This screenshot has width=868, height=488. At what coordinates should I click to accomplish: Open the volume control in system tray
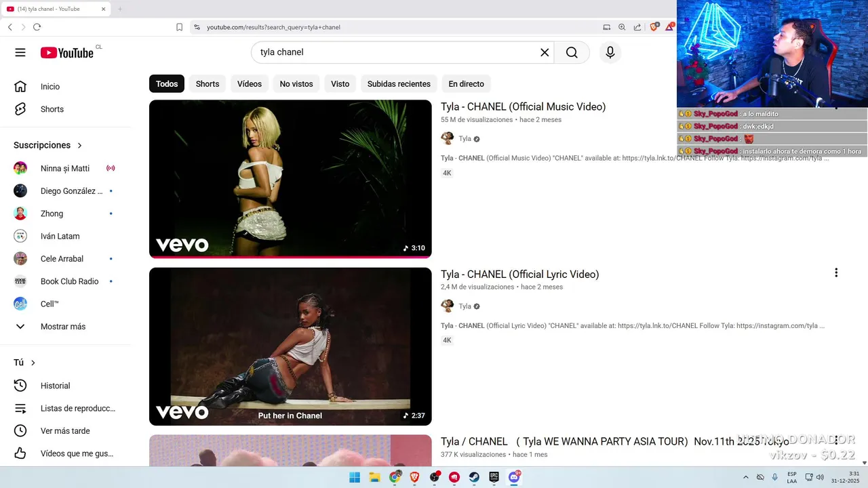tap(820, 477)
